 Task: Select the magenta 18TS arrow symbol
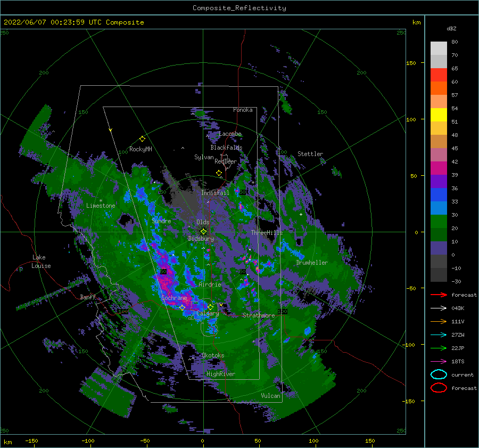pyautogui.click(x=439, y=362)
